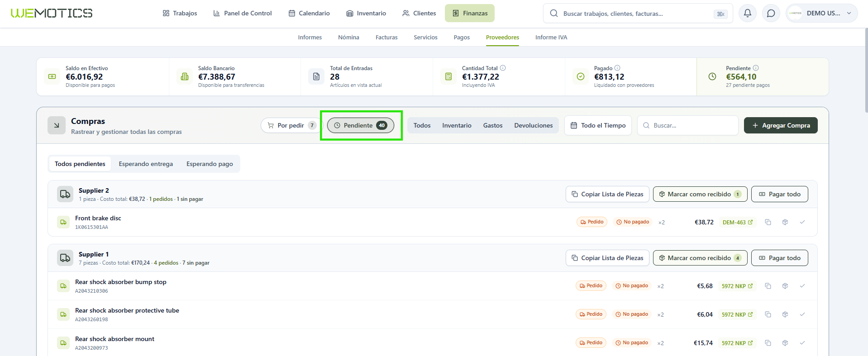Click the Saldo Bancario bank icon
This screenshot has width=868, height=356.
pos(185,76)
